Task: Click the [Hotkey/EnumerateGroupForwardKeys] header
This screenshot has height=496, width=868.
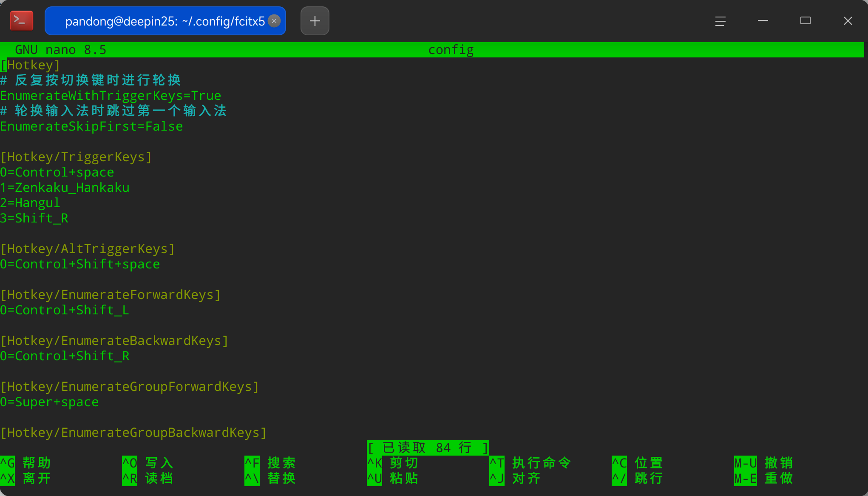Action: coord(130,387)
